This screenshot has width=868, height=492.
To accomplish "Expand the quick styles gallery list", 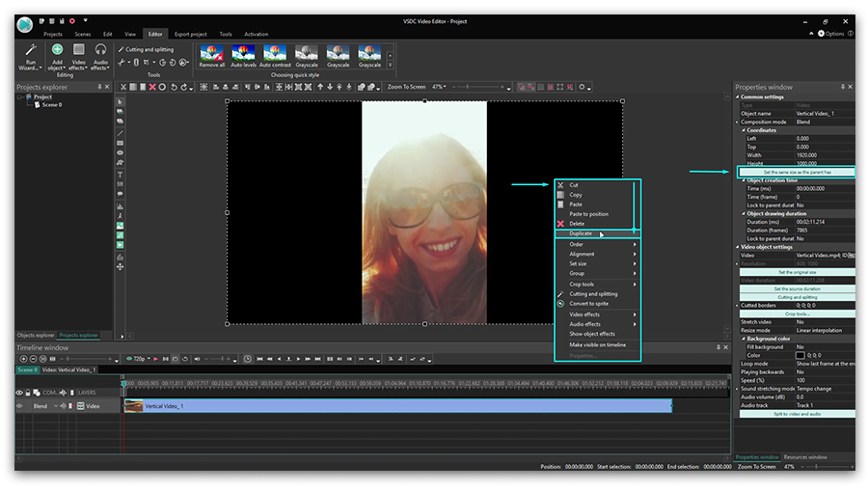I will tap(391, 65).
